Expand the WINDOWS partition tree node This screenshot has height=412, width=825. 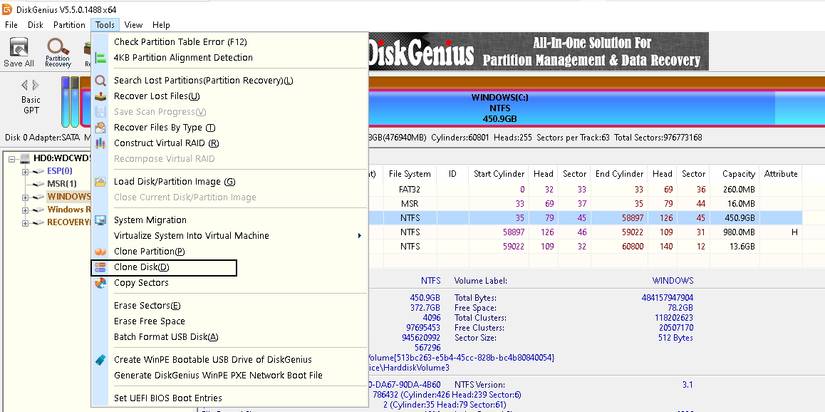tap(25, 197)
